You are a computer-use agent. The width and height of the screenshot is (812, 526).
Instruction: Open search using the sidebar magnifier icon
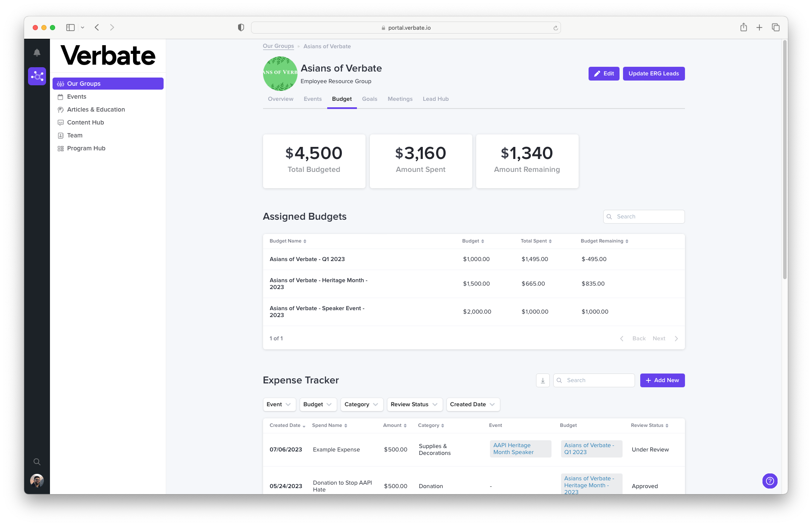(x=37, y=461)
